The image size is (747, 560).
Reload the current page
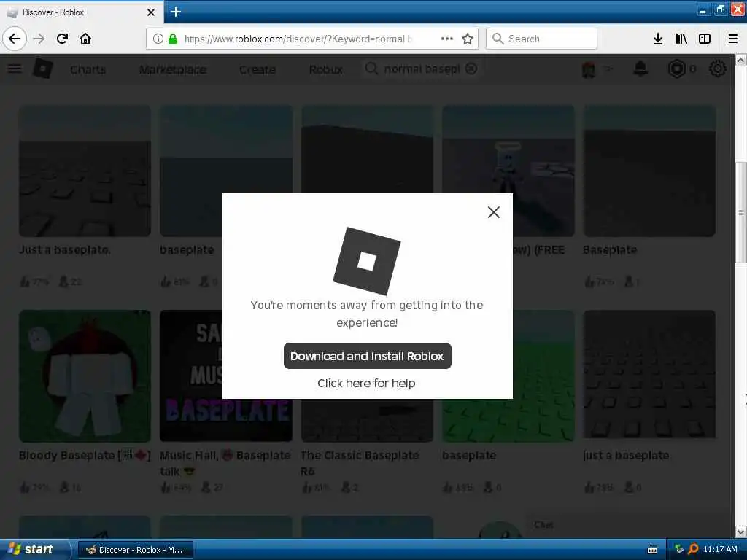coord(62,39)
